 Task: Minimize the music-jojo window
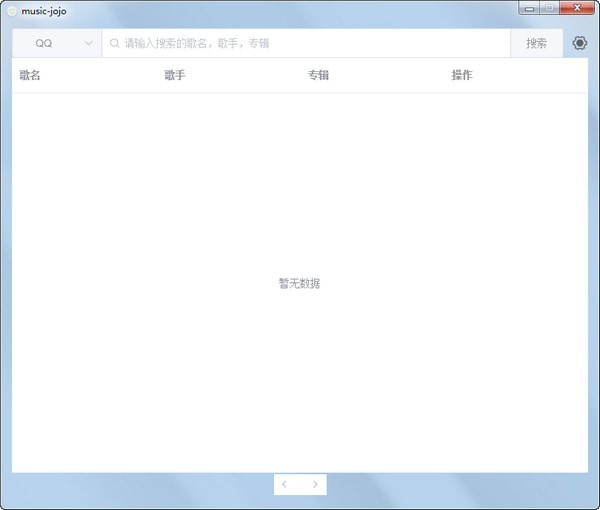click(x=529, y=8)
